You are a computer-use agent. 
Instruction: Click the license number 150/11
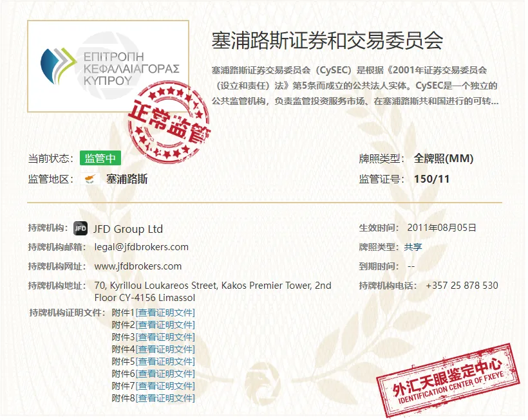click(431, 179)
